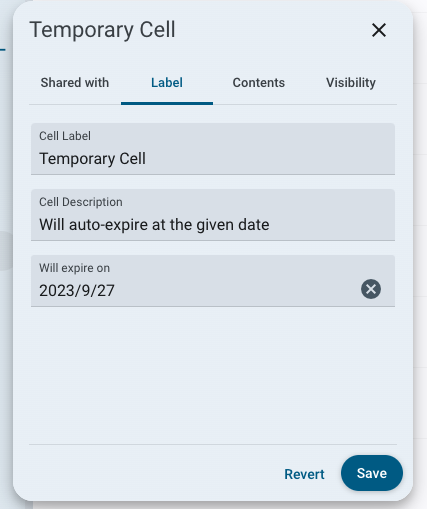
Task: Click the 'Cell Description' floating caption
Action: 81,202
